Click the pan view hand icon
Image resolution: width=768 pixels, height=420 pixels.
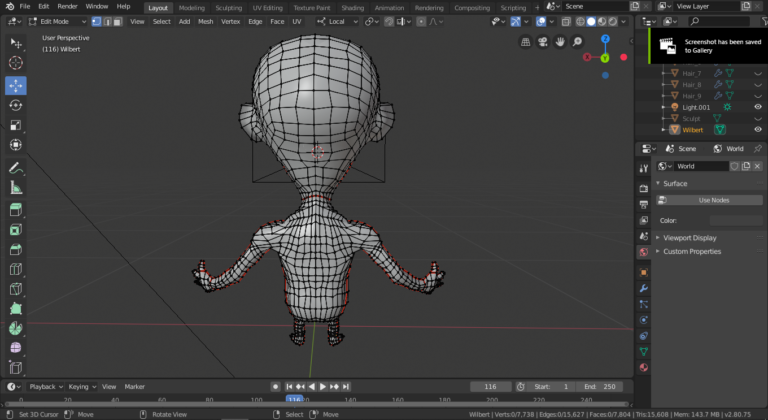560,42
